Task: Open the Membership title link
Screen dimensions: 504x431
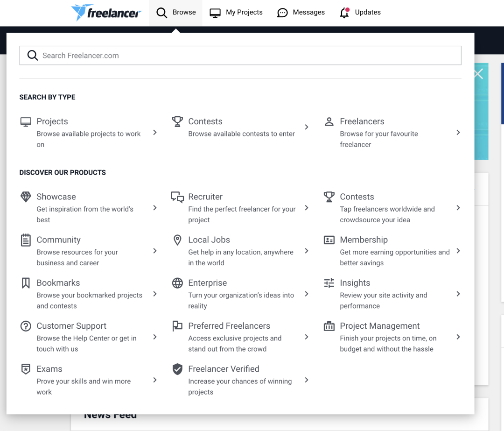Action: (x=364, y=240)
